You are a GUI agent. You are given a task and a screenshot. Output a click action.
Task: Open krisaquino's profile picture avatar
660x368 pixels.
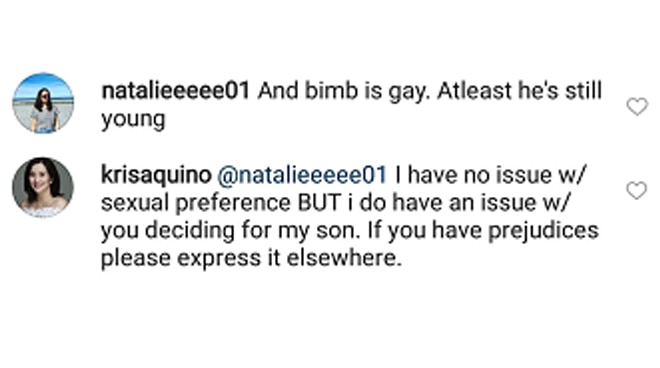(x=43, y=187)
